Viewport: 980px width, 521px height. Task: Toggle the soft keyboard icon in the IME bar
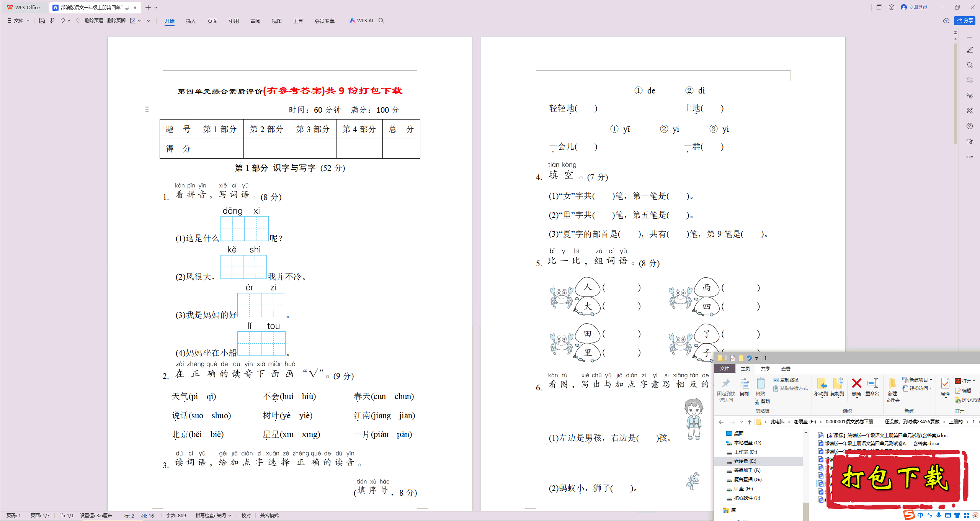(x=948, y=515)
